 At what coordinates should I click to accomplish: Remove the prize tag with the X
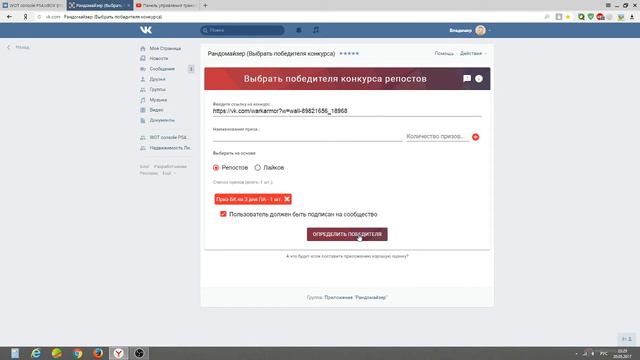287,199
